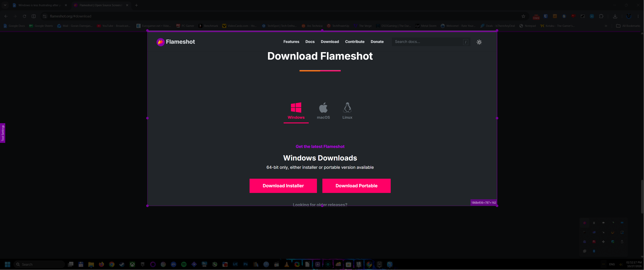Open the Google Docs bookmark
644x270 pixels.
14,26
